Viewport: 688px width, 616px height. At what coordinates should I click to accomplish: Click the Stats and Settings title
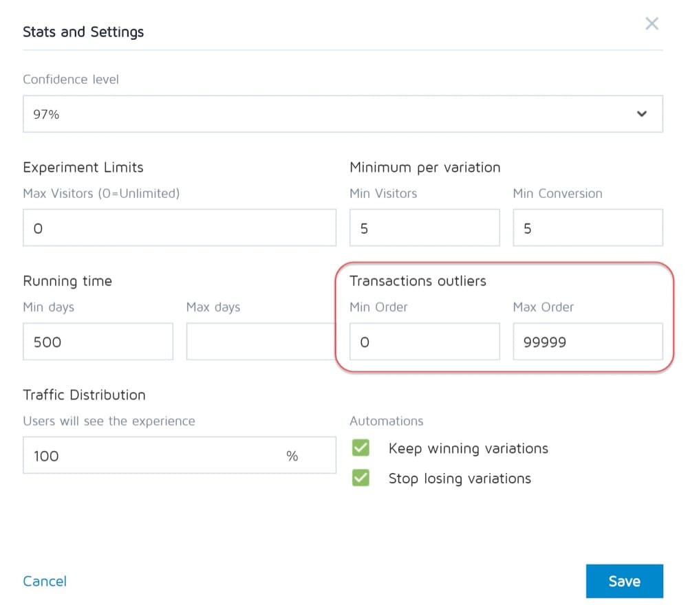83,32
